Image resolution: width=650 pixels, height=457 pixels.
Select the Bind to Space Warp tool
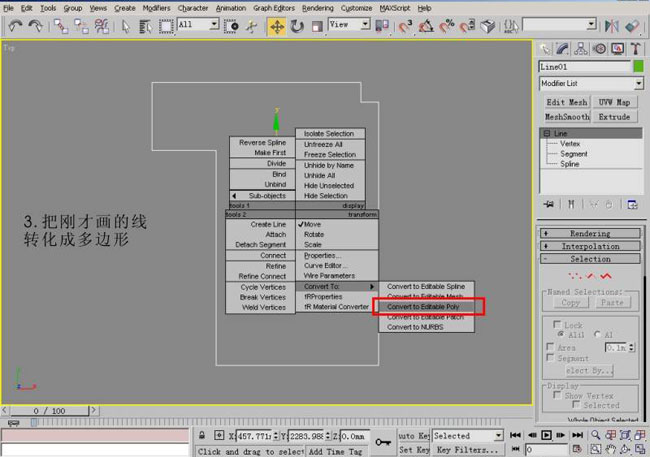click(102, 26)
